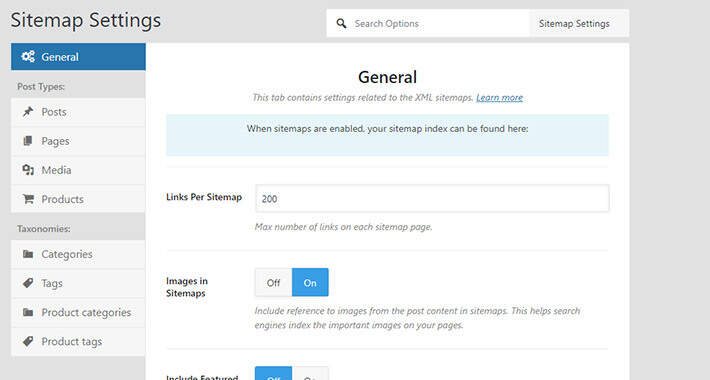Click the Post Types sidebar header
This screenshot has width=710, height=380.
(x=41, y=87)
